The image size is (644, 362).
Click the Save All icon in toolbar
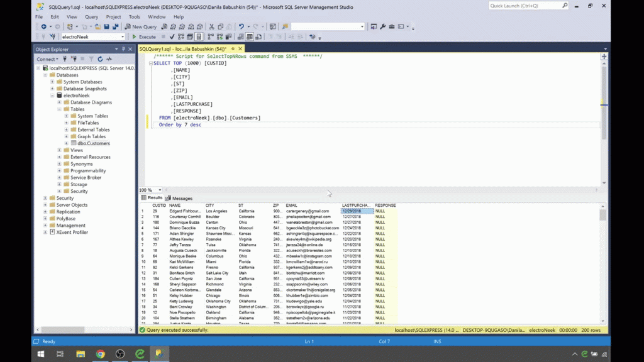click(116, 27)
